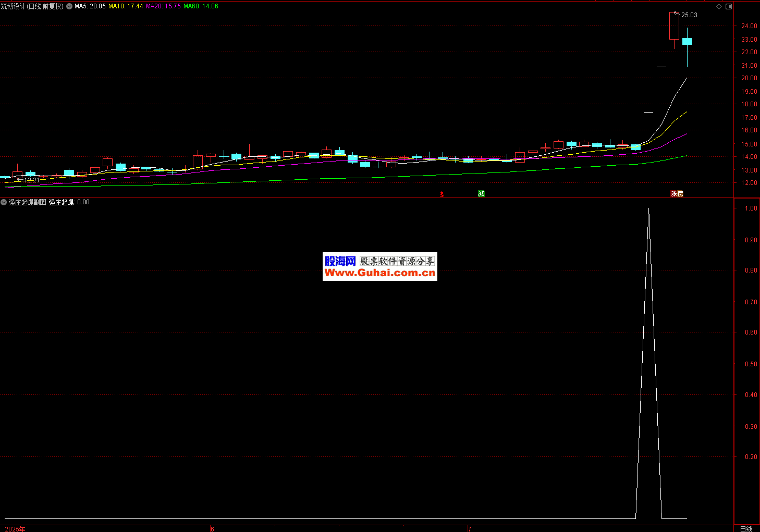This screenshot has height=532, width=760.
Task: Click the '涨榜' marker near latest candles
Action: (677, 194)
